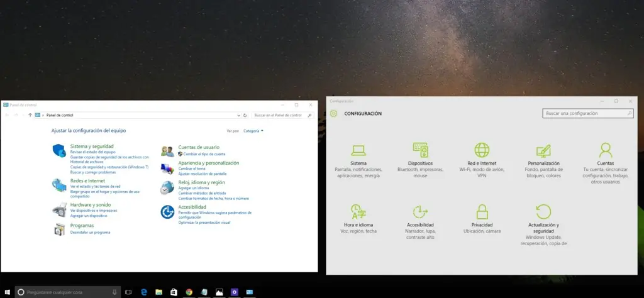Viewport: 644px width, 298px height.
Task: Open Ver dispositivos e impresoras
Action: click(94, 211)
